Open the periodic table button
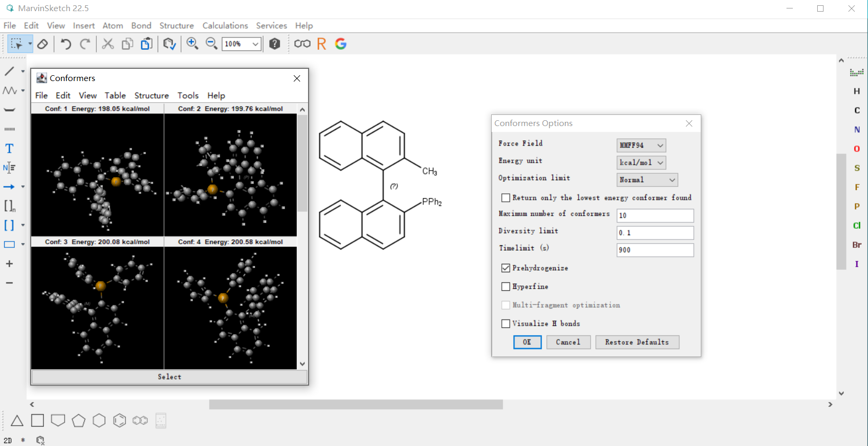This screenshot has height=446, width=868. click(856, 72)
